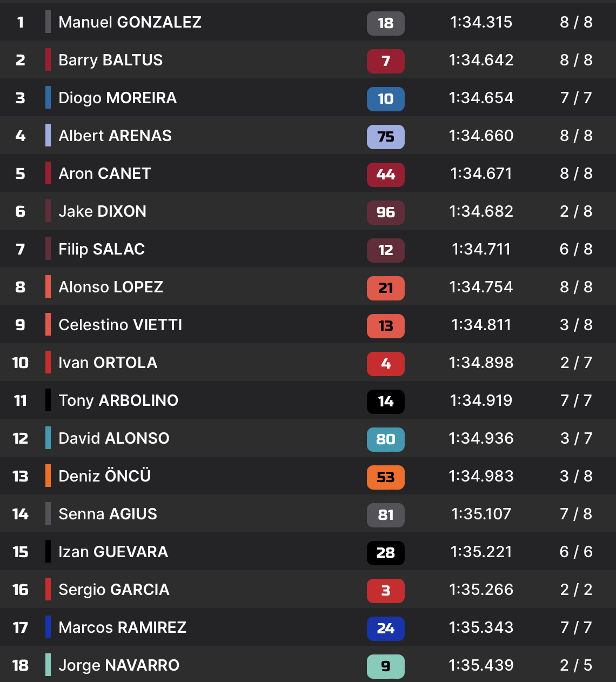Select Tony ARBOLINO row name

tap(118, 400)
